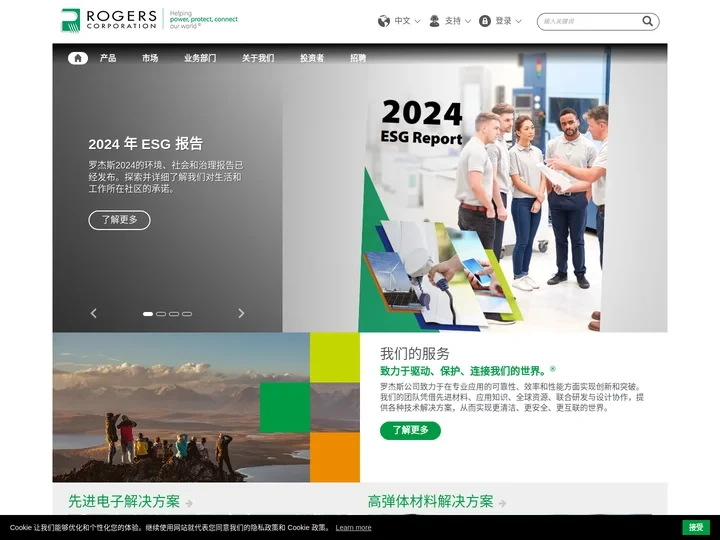Click the search magnifier icon

tap(647, 21)
